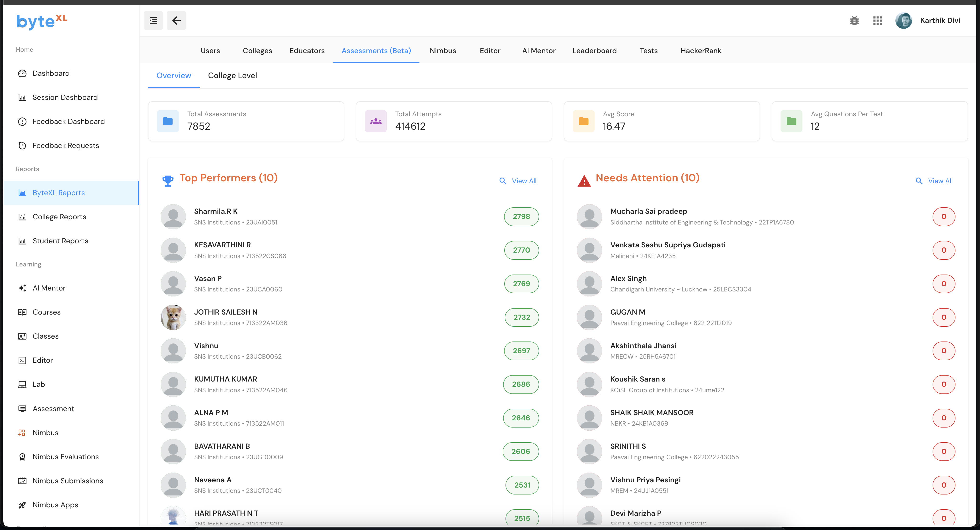Click JOTHIR SAILESH N cat avatar

click(173, 317)
